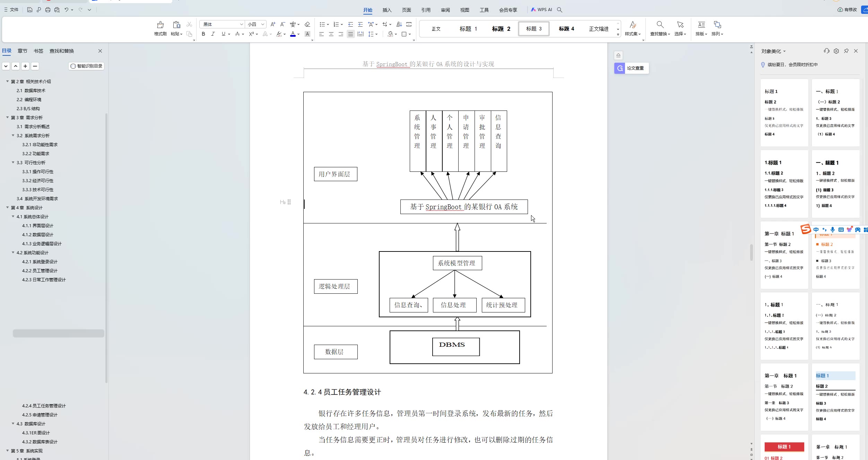868x460 pixels.
Task: Click the Find and Replace magnifier icon
Action: 660,25
